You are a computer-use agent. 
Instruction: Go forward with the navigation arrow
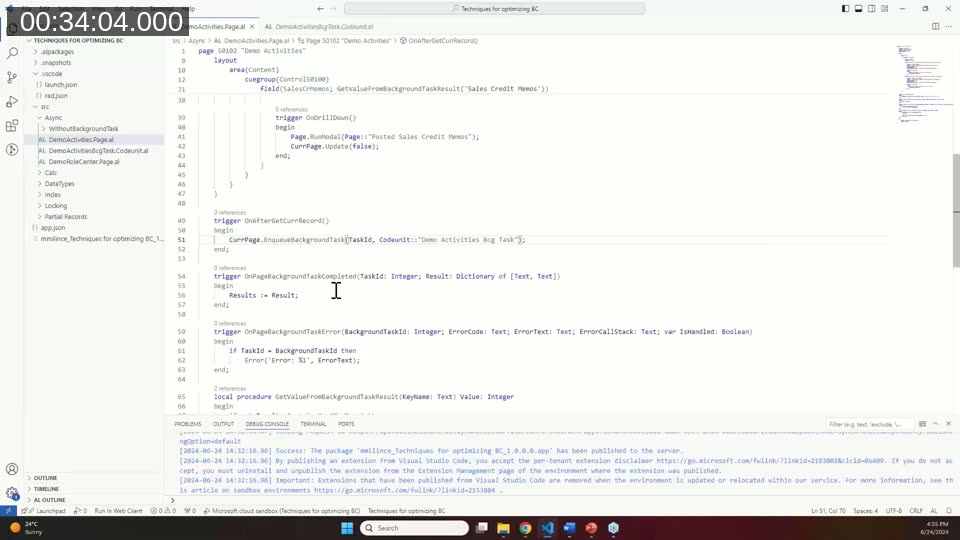pos(334,9)
